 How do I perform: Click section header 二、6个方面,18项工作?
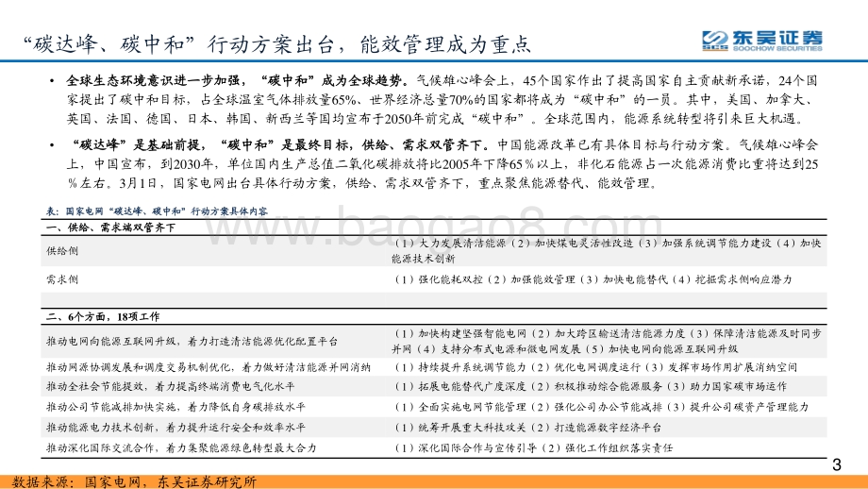coord(103,317)
